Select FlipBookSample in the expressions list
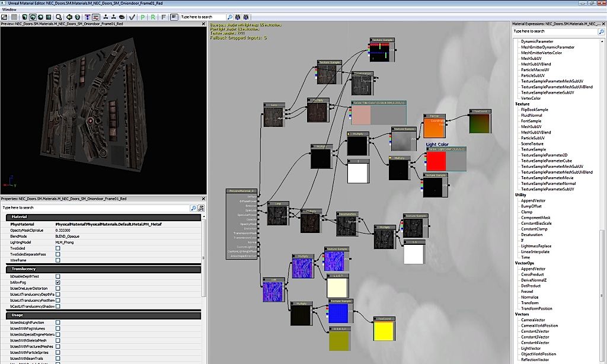 point(535,110)
